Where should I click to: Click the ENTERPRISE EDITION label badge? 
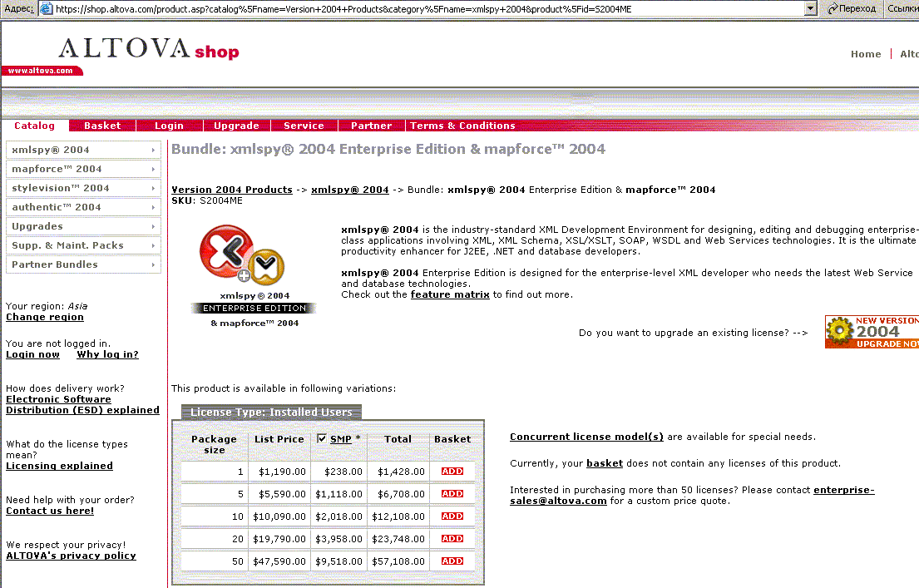coord(254,309)
